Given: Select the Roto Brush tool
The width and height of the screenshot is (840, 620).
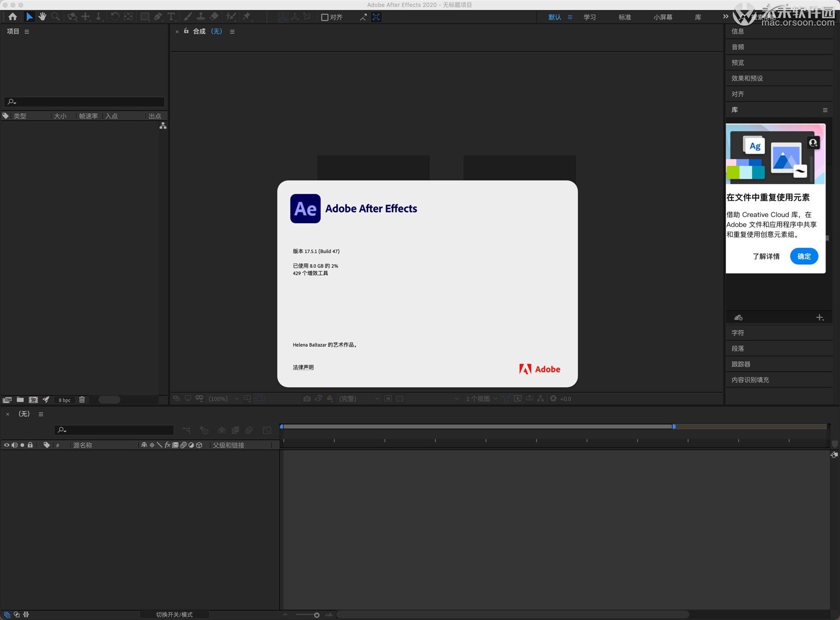Looking at the screenshot, I should click(231, 17).
